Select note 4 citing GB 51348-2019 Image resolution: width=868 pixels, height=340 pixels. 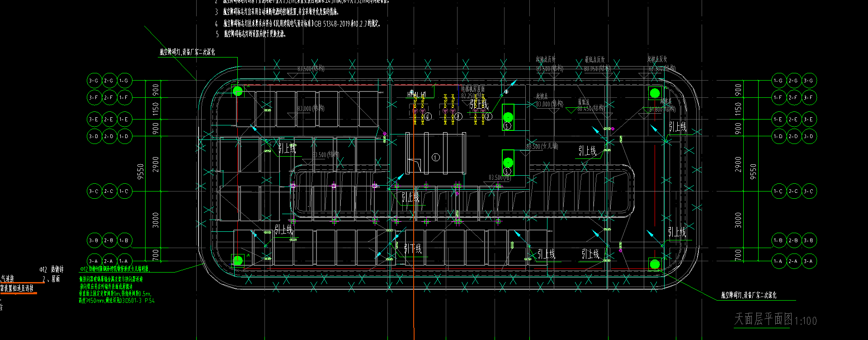(297, 23)
